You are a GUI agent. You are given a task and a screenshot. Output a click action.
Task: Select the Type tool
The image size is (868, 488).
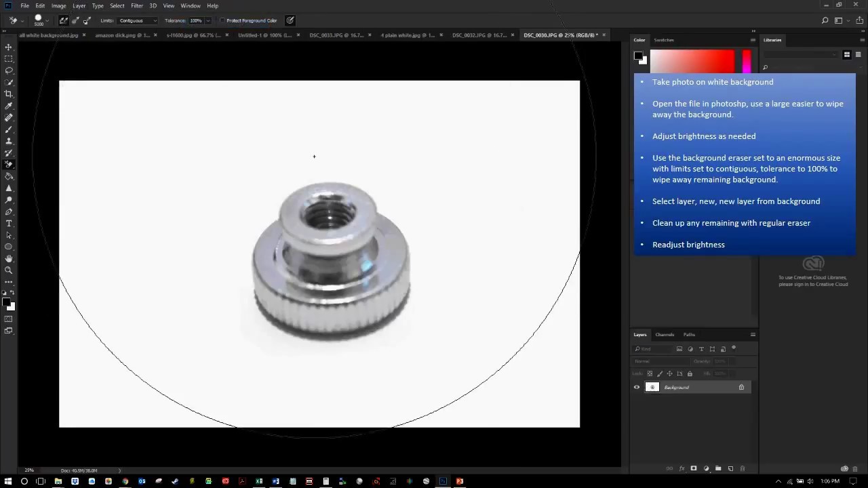(9, 223)
